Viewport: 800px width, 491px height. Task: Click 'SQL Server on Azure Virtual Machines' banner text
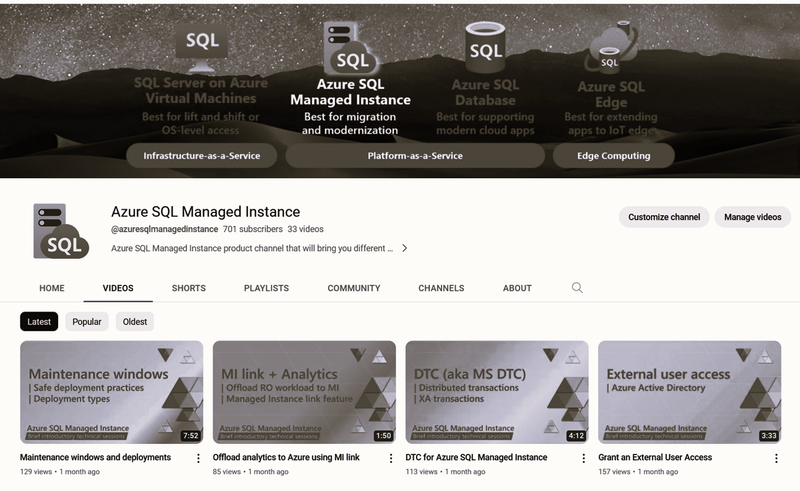201,90
